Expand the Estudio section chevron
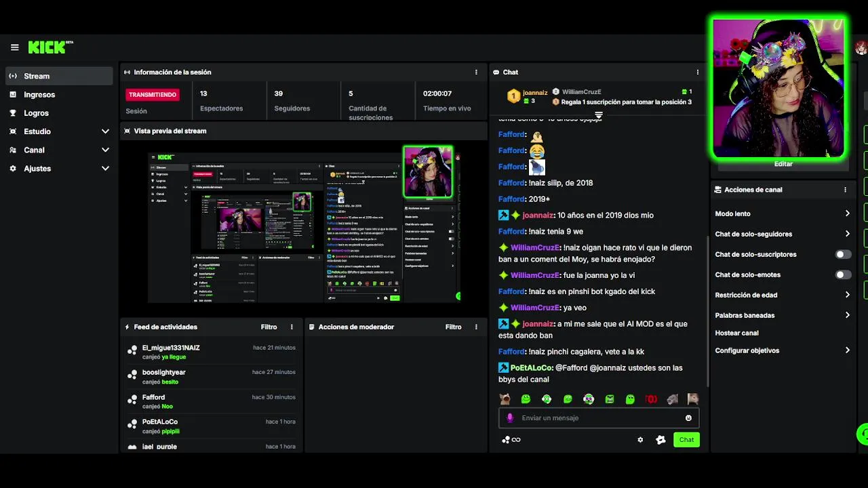This screenshot has height=488, width=868. click(105, 131)
